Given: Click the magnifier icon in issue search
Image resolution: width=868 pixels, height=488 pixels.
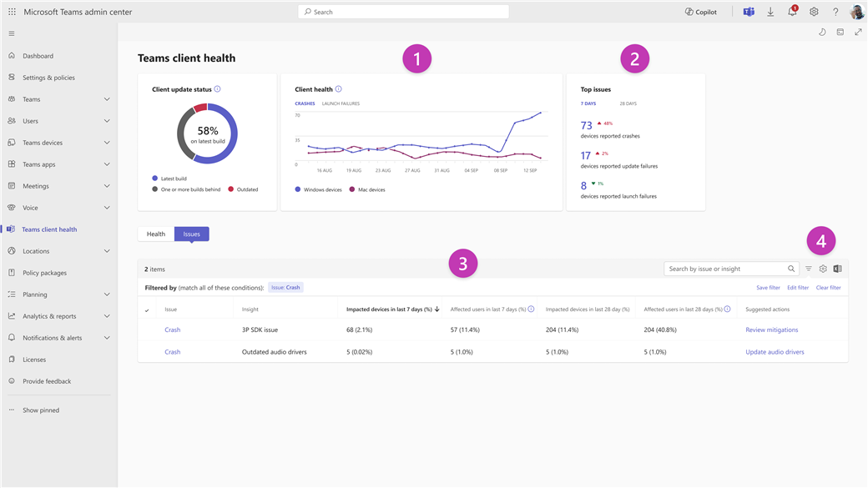Looking at the screenshot, I should (791, 269).
